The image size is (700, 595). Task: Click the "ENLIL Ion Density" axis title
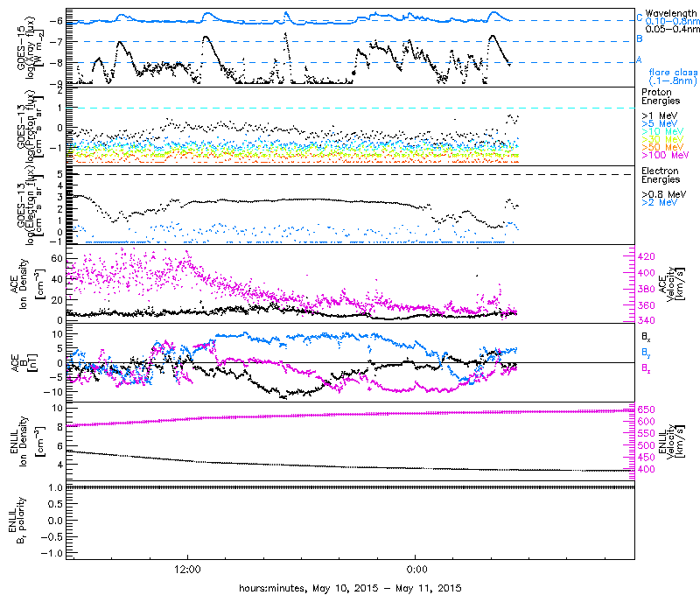point(27,442)
